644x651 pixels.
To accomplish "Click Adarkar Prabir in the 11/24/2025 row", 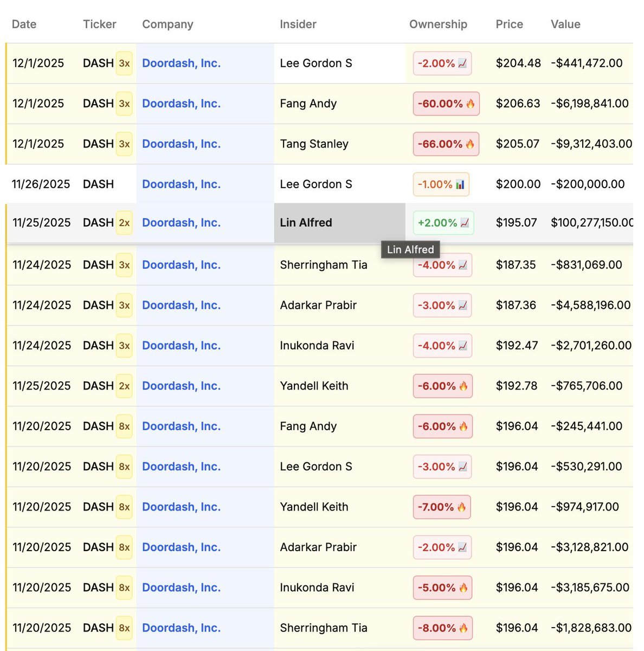I will pyautogui.click(x=318, y=305).
